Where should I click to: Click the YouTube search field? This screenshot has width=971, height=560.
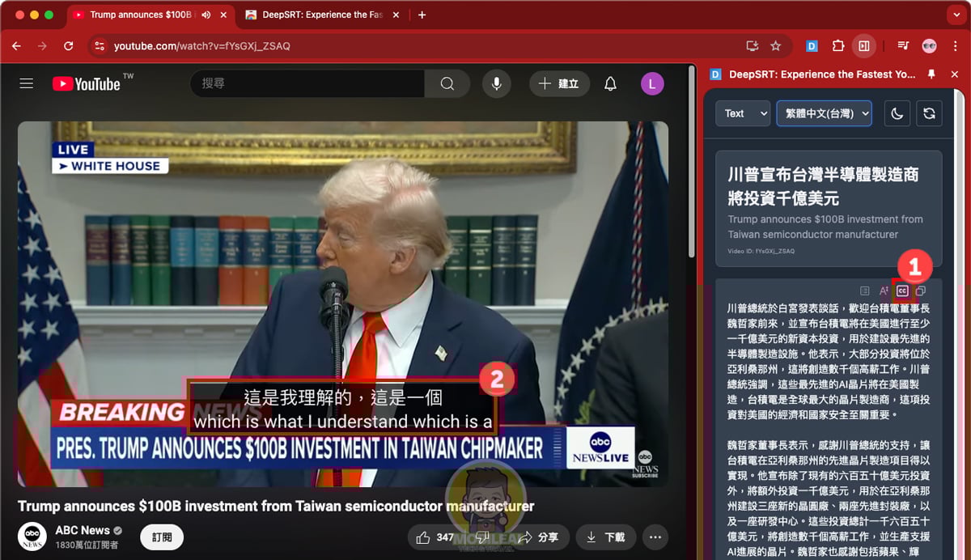[x=307, y=83]
